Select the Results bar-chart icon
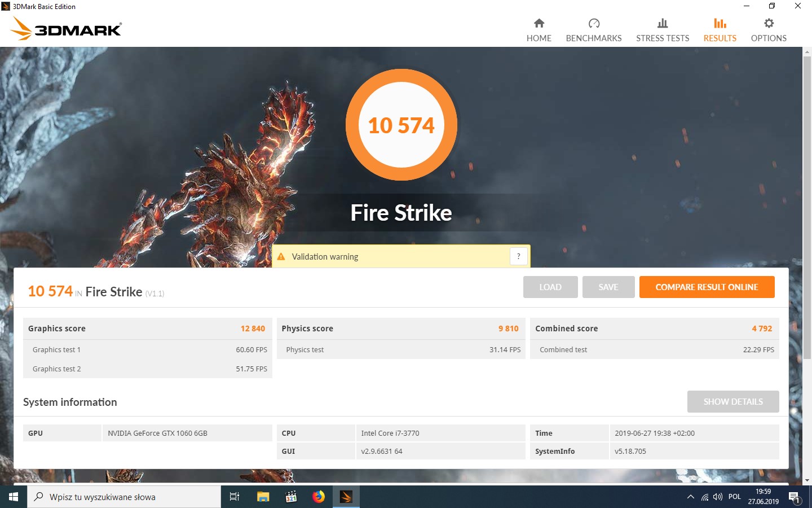Viewport: 812px width, 508px height. (x=720, y=23)
